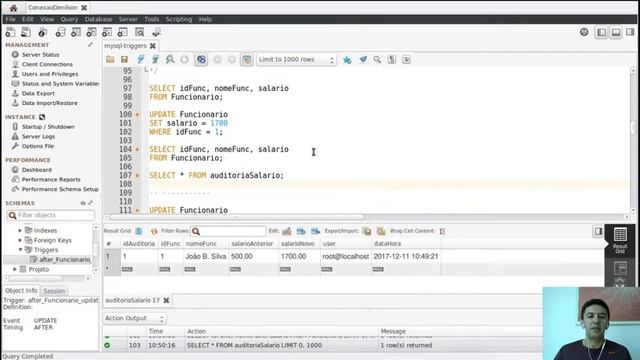Toggle word wrapping icon in editor
640x360 pixels.
point(407,60)
